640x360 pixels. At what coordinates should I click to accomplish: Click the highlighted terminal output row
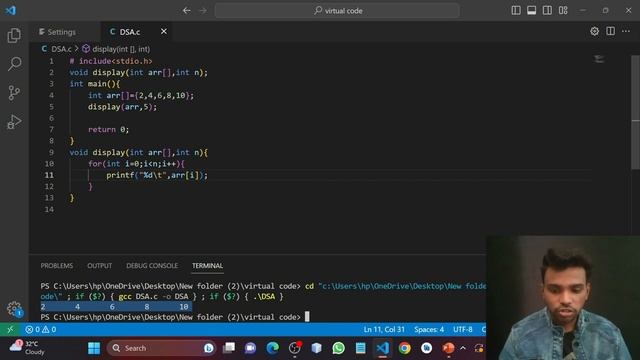(116, 307)
